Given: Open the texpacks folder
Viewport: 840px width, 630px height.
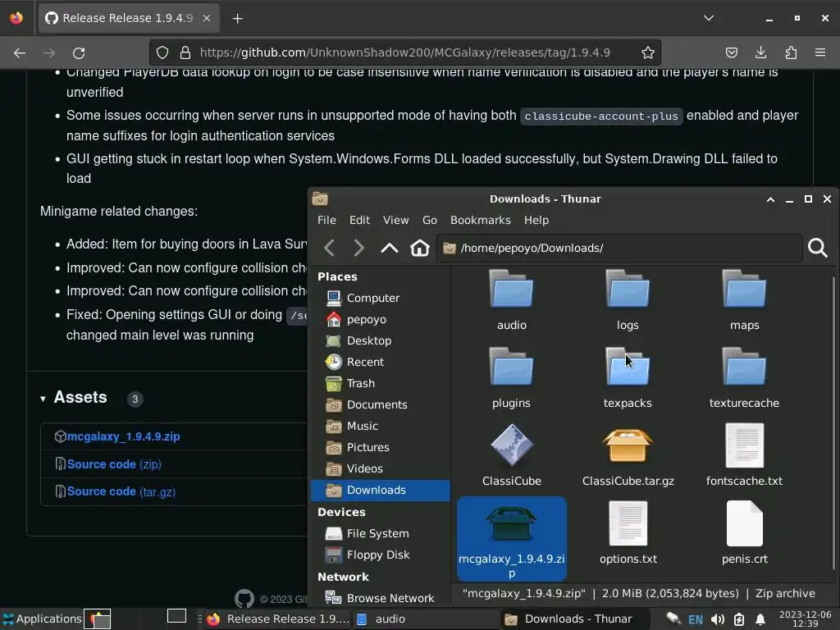Looking at the screenshot, I should click(x=628, y=378).
